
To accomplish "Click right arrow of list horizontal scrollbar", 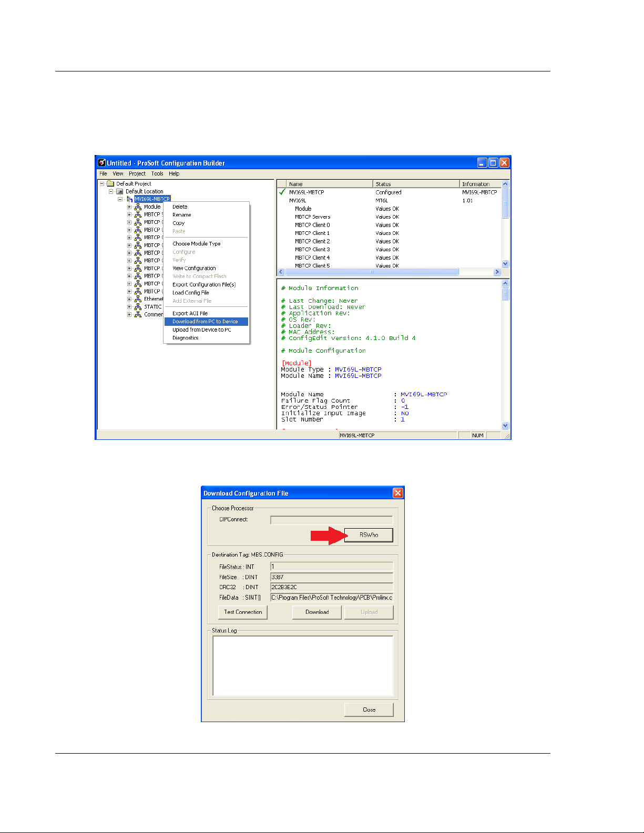I will pyautogui.click(x=497, y=272).
